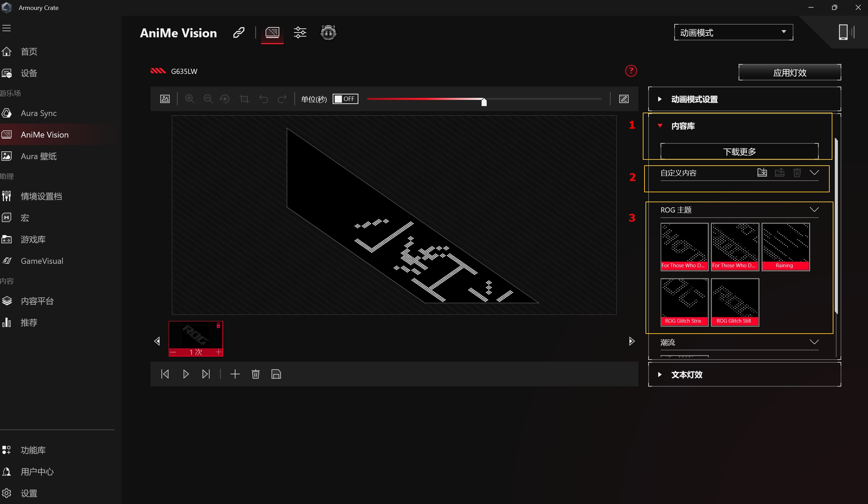Delete frame with bottom trash icon
The image size is (868, 504).
point(256,374)
